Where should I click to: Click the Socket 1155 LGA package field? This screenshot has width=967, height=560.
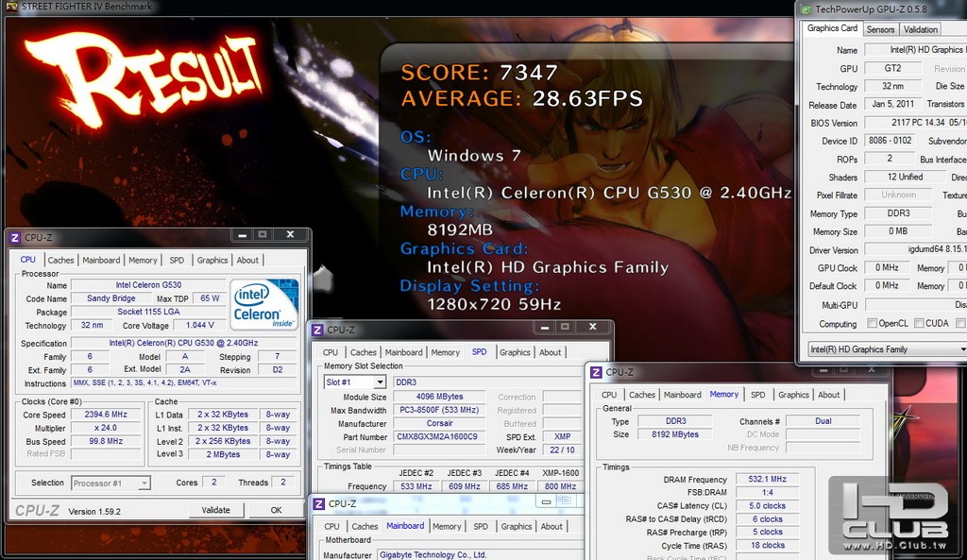tap(148, 312)
